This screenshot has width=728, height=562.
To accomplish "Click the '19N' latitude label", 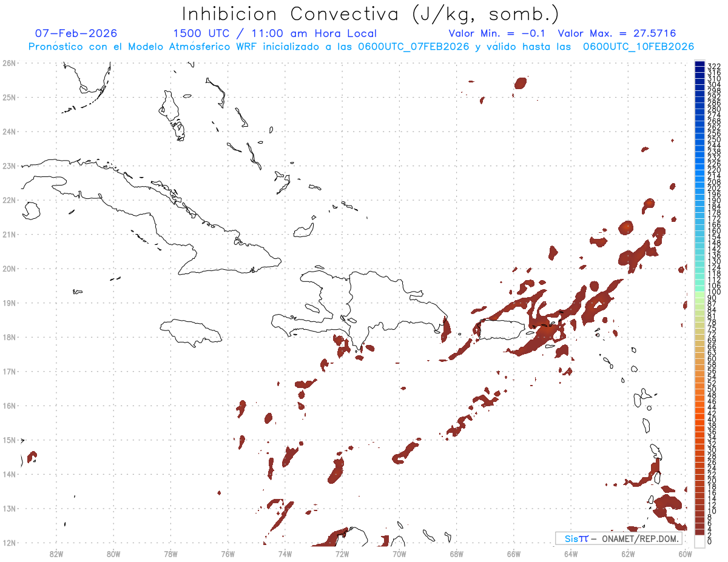I will (8, 303).
